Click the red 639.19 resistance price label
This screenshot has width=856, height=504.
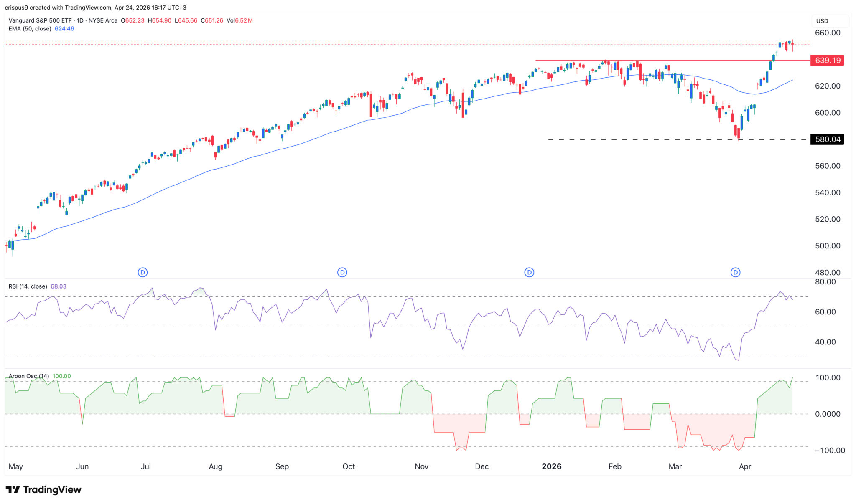point(827,60)
